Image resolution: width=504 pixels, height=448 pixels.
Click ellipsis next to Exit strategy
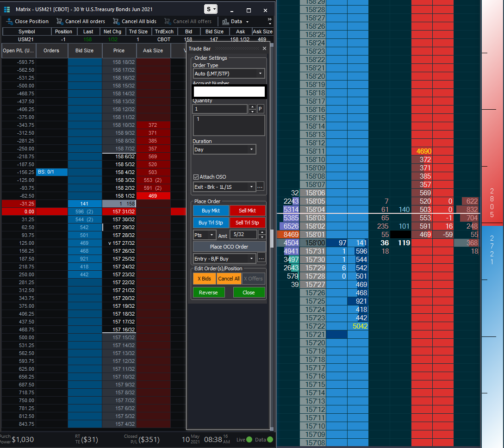[x=261, y=187]
